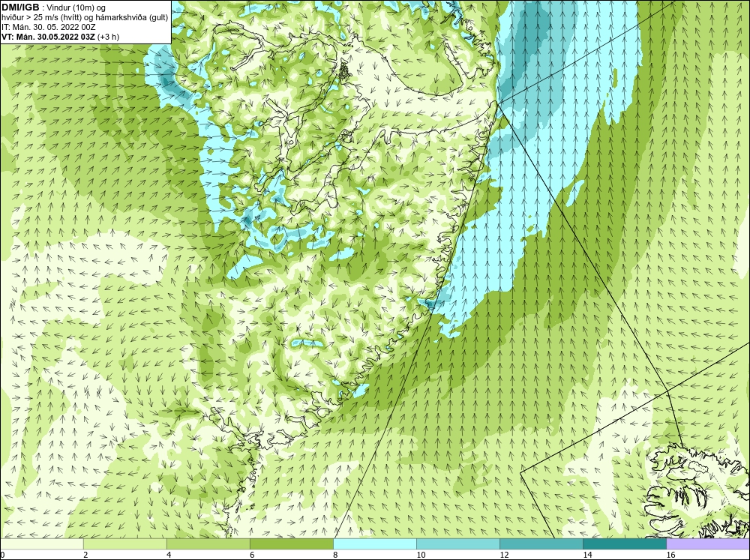Click the 'VT: Mán. 30.05.2022 03Z' text
The width and height of the screenshot is (750, 560).
click(48, 37)
